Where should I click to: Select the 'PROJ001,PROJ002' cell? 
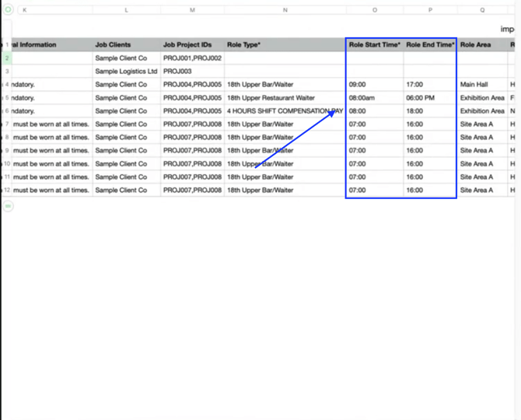[x=192, y=58]
